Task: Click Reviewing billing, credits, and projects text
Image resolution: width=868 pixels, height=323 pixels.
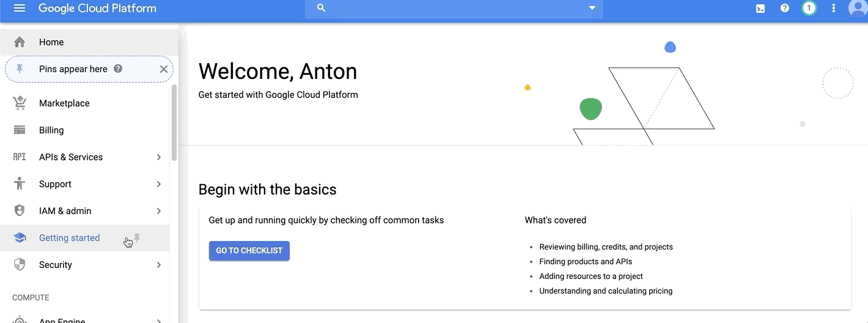Action: click(x=606, y=247)
